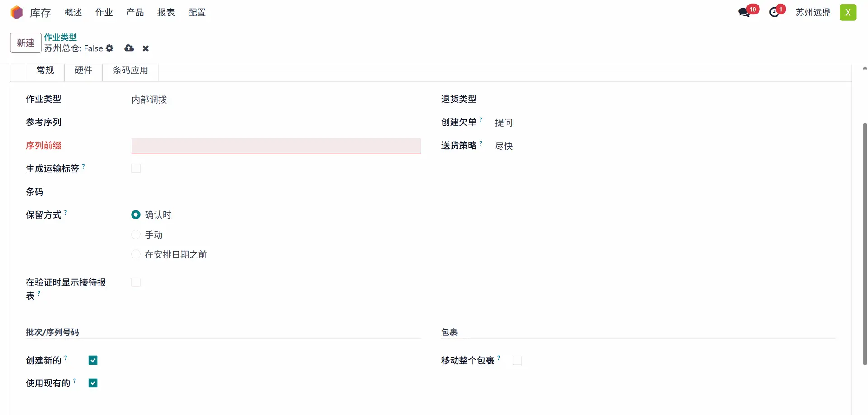Select the 手动 reservation option

click(x=136, y=234)
